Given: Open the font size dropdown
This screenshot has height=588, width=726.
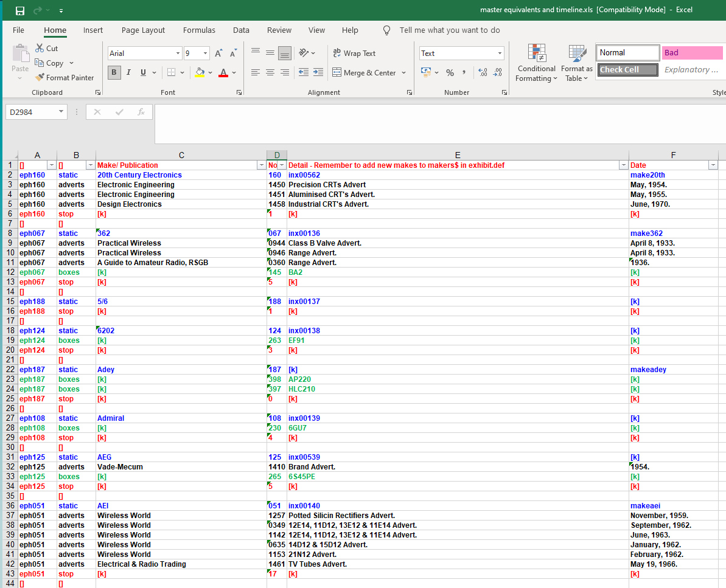Looking at the screenshot, I should point(205,53).
